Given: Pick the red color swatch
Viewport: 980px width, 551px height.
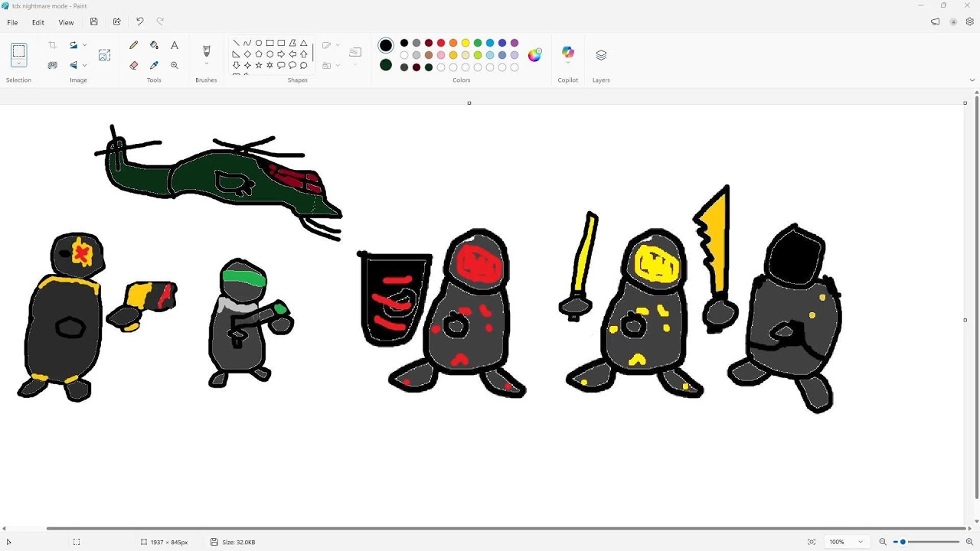Looking at the screenshot, I should coord(441,43).
